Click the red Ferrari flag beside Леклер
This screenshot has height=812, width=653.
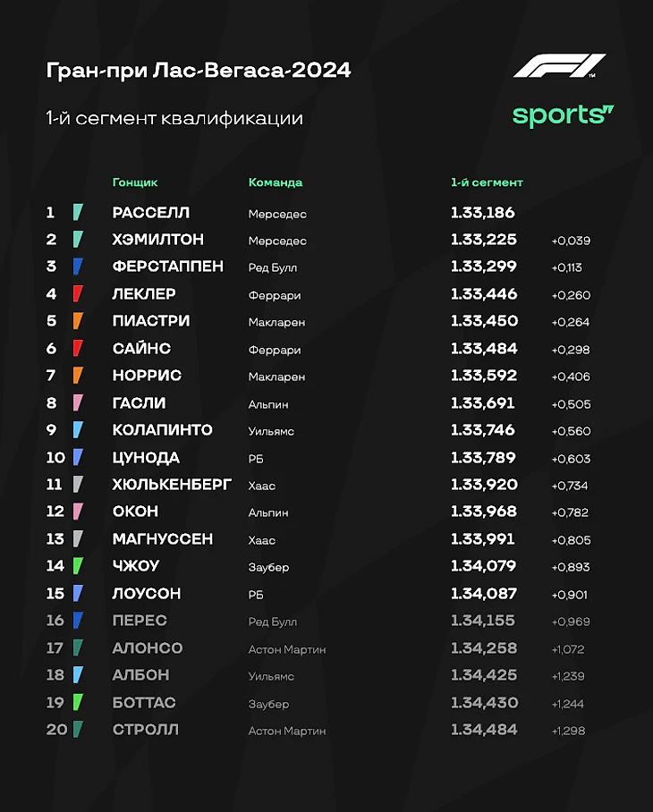[x=78, y=293]
